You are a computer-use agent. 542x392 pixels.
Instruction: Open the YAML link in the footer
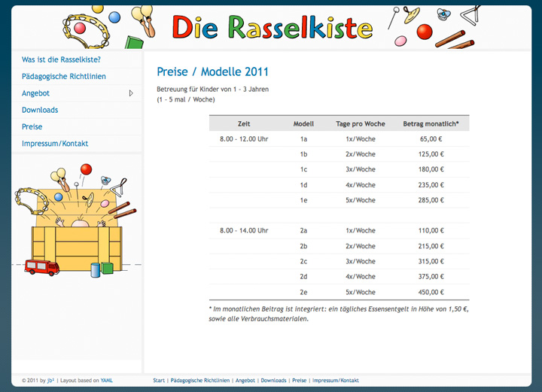106,380
